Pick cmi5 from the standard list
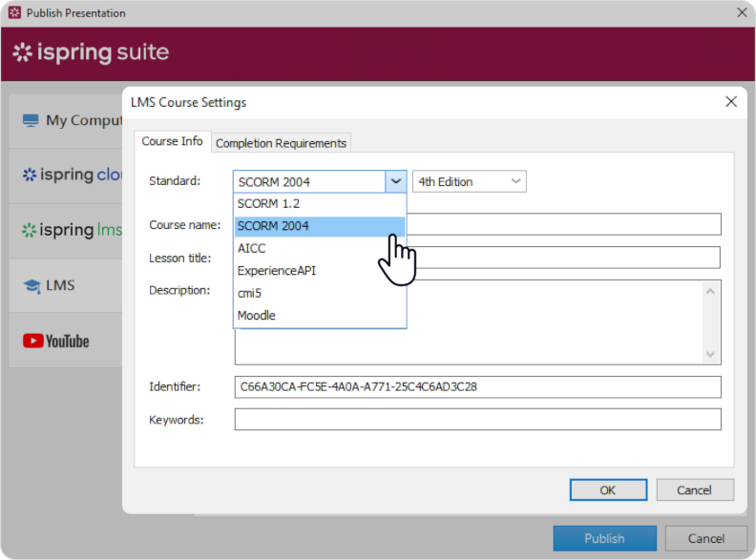Image resolution: width=756 pixels, height=560 pixels. [319, 293]
